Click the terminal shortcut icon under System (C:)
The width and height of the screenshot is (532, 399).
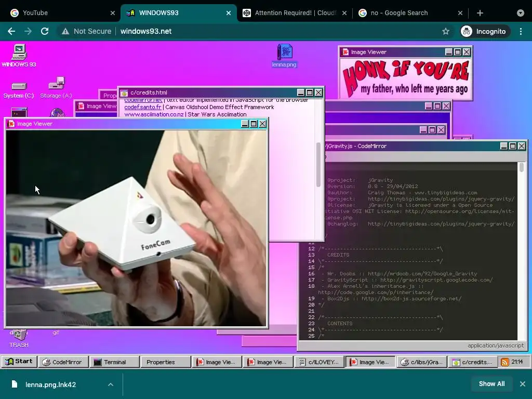pos(19,112)
